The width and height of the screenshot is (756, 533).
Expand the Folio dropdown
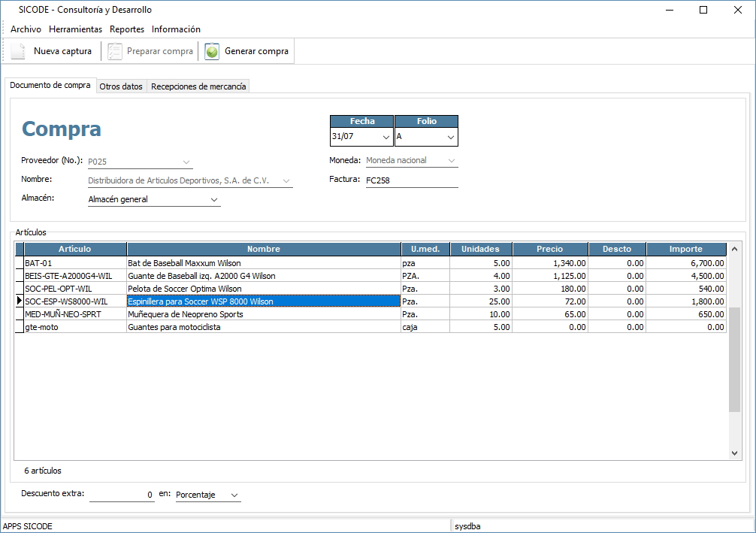pyautogui.click(x=450, y=138)
